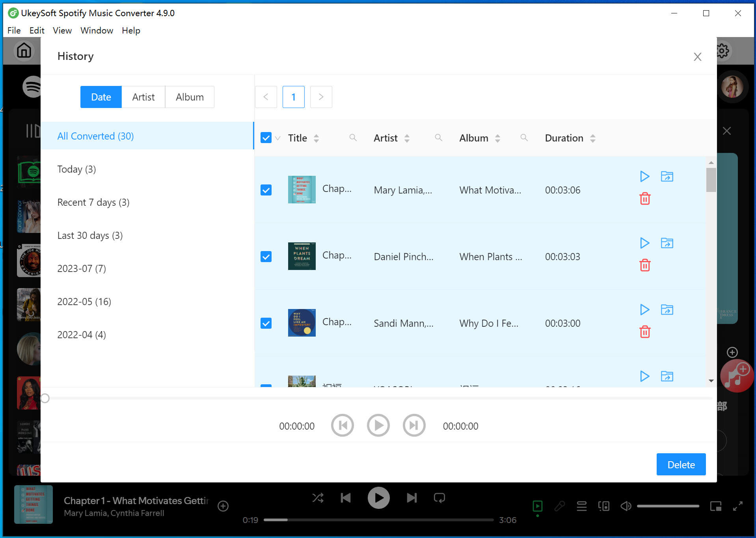Delete the Mary Lamia track entry
756x538 pixels.
pyautogui.click(x=645, y=198)
